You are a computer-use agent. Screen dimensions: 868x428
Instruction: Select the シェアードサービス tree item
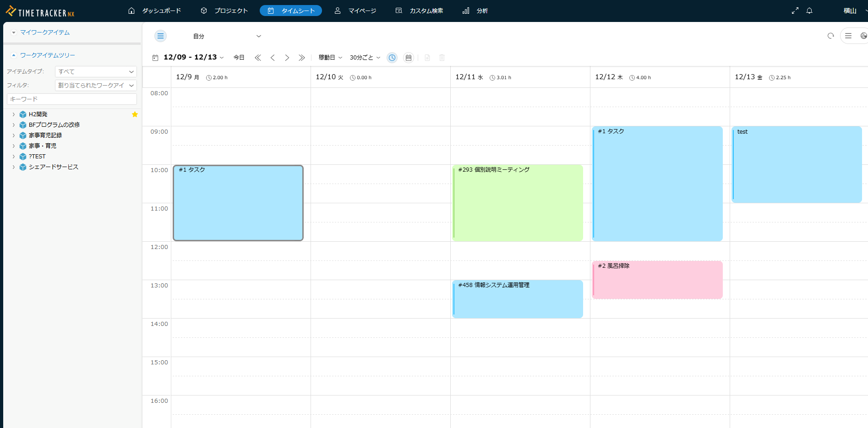click(x=54, y=167)
